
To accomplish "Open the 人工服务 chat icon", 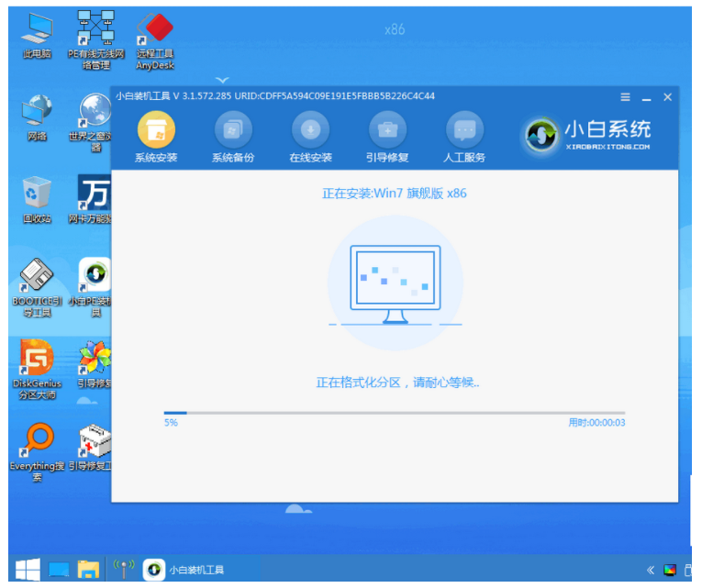I will click(x=464, y=129).
